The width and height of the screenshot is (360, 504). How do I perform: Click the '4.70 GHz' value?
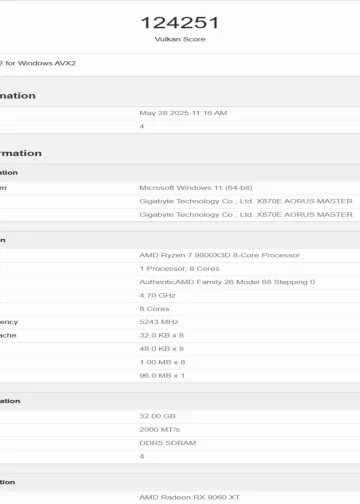click(157, 295)
